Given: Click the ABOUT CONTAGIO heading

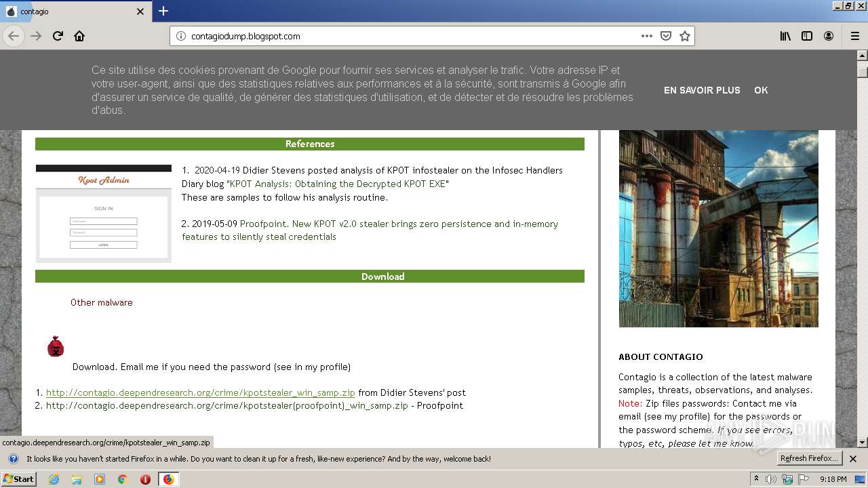Looking at the screenshot, I should point(660,357).
